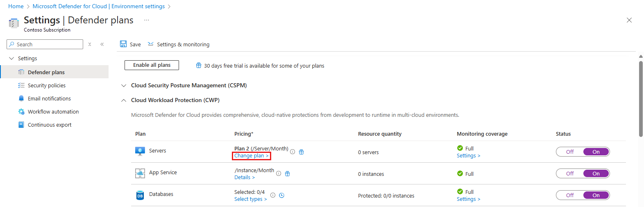Click Change plan link for Servers
The height and width of the screenshot is (207, 644).
click(251, 156)
